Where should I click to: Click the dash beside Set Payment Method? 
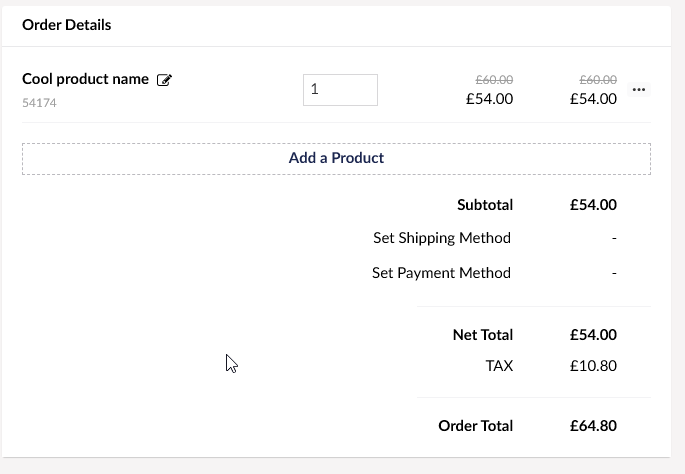(614, 273)
